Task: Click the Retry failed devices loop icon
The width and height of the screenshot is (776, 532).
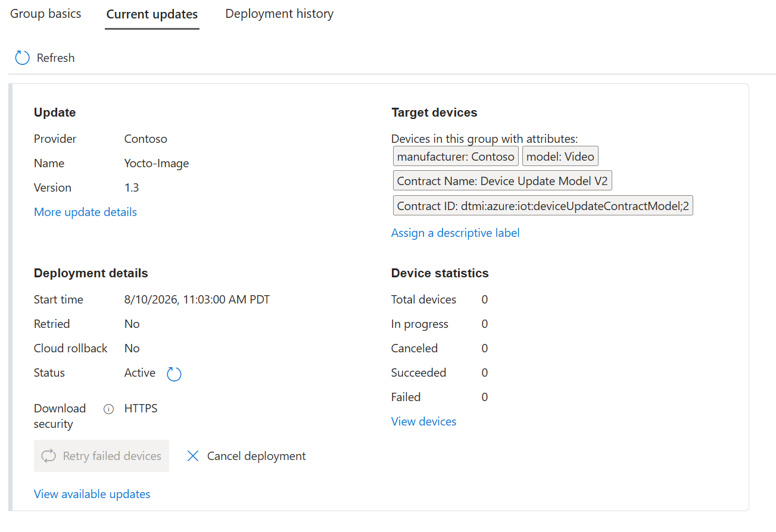Action: (x=48, y=456)
